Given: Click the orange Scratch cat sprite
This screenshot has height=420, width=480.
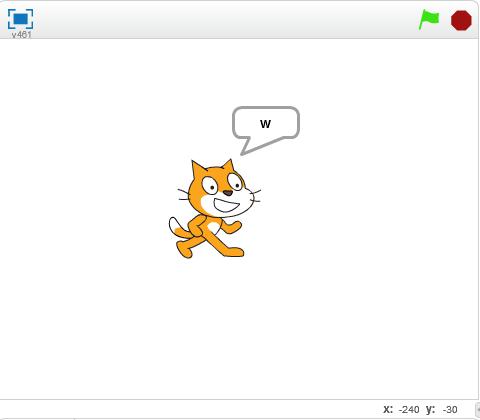Looking at the screenshot, I should click(215, 209).
